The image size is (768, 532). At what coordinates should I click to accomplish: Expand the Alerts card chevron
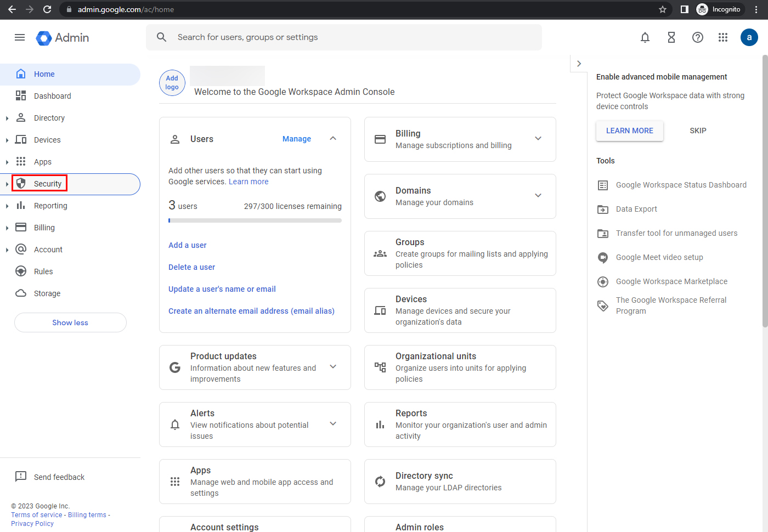[x=333, y=424]
